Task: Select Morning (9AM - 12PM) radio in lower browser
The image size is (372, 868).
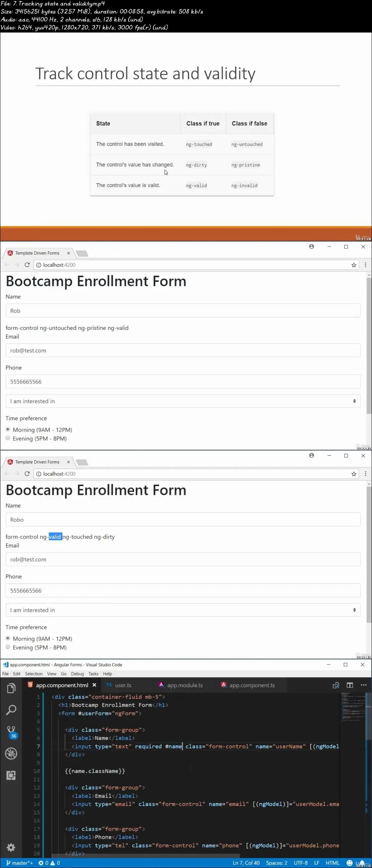Action: [x=8, y=638]
